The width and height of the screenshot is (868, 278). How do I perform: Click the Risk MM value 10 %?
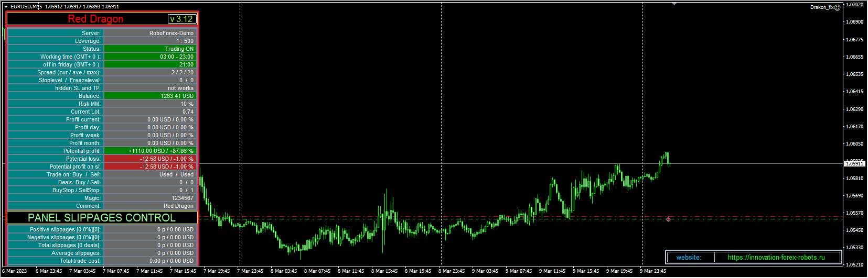149,104
